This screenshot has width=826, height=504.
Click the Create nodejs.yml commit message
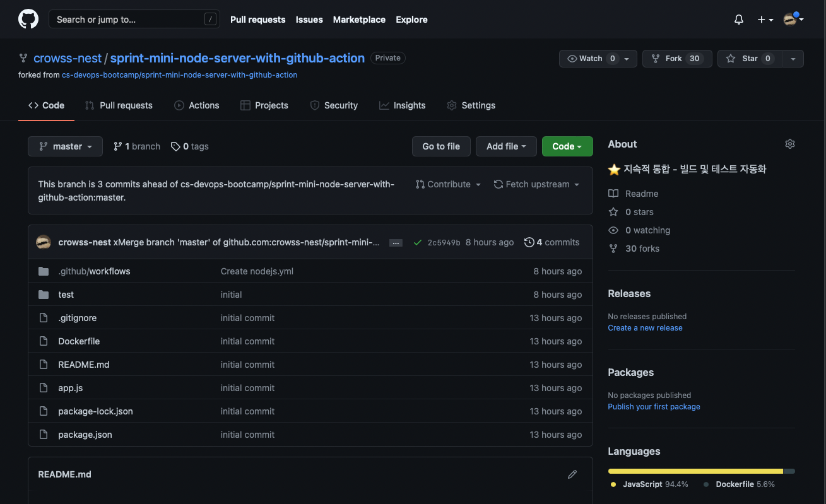[257, 271]
